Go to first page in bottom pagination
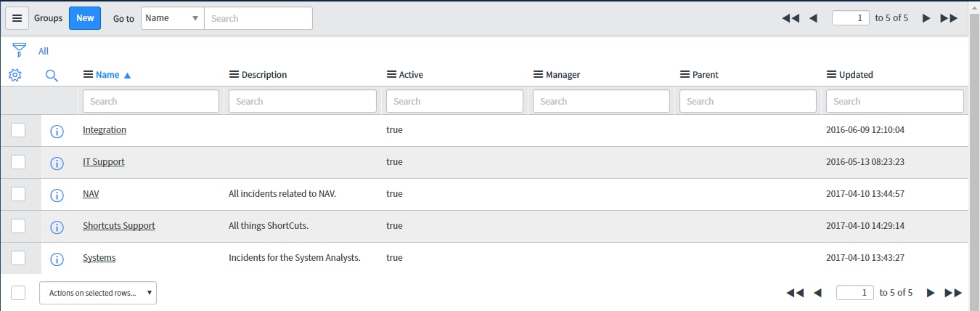 point(795,293)
